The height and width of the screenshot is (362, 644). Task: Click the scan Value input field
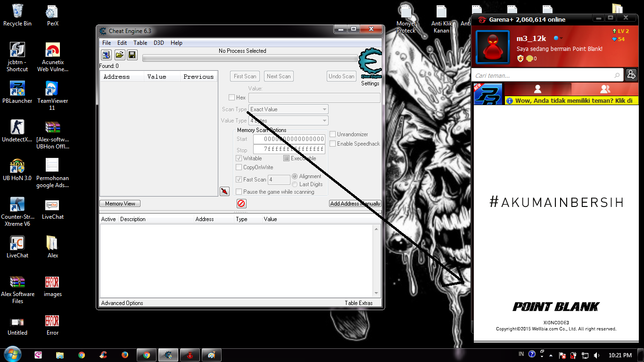314,98
